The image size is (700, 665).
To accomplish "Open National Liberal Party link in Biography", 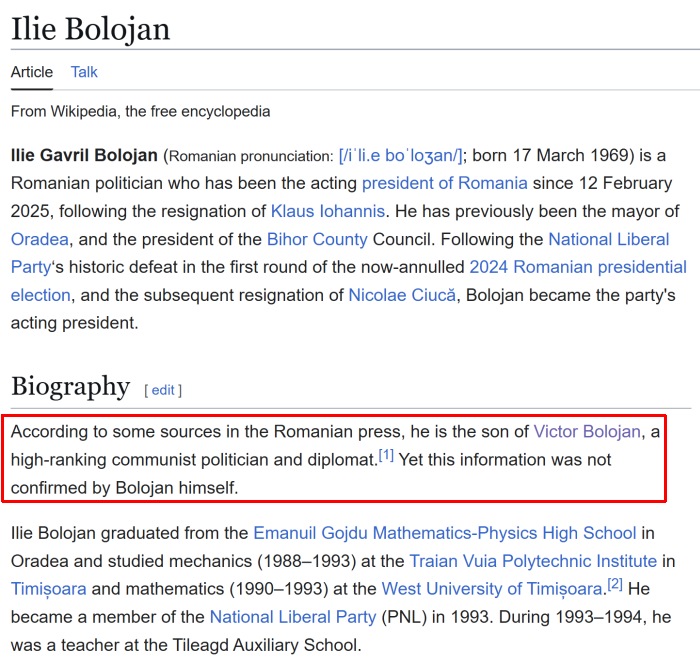I will pos(293,617).
